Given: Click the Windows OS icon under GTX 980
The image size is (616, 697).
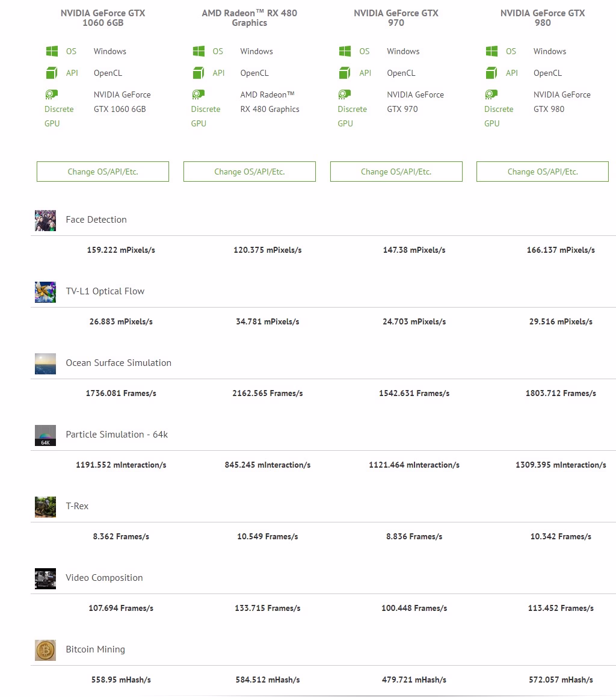Looking at the screenshot, I should point(491,51).
